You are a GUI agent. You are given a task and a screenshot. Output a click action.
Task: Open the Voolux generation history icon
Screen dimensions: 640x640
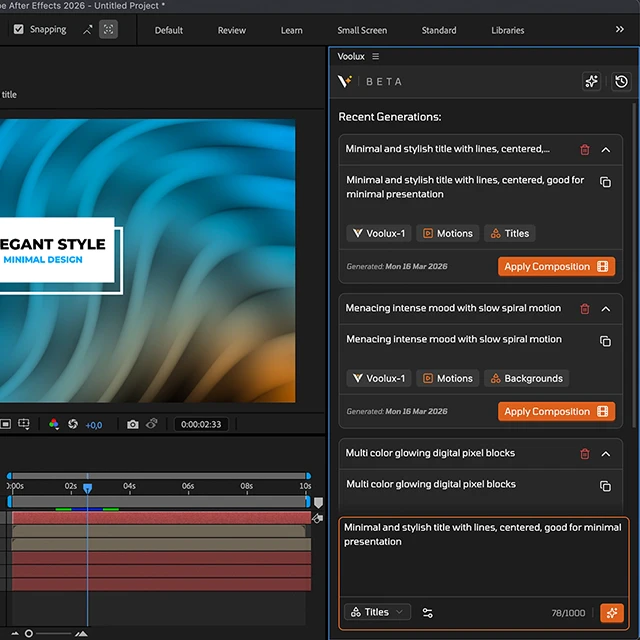tap(621, 81)
